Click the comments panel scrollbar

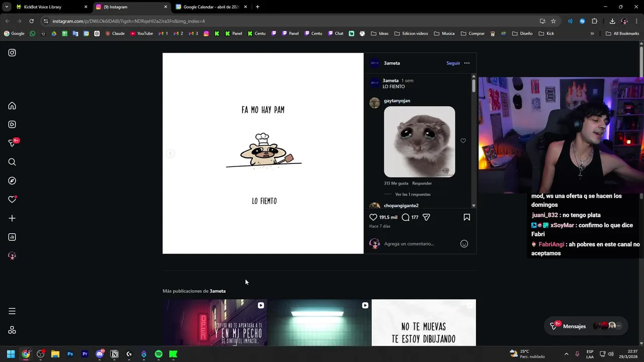(473, 85)
